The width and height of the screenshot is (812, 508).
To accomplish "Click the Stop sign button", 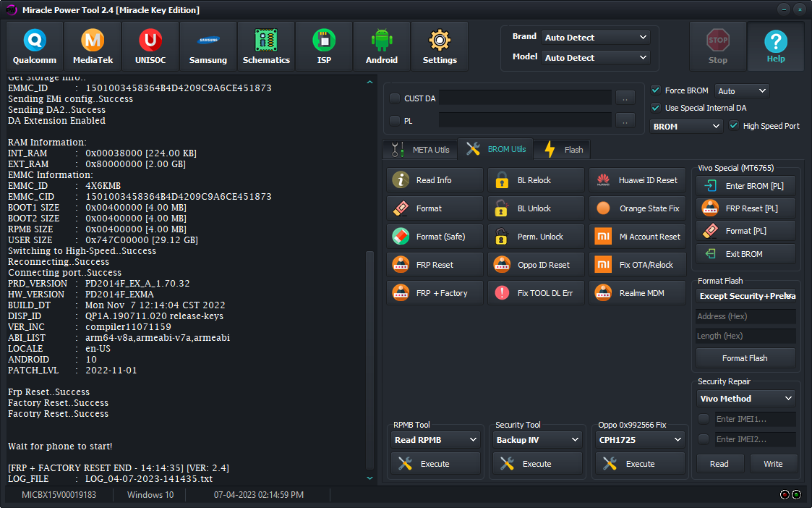I will tap(718, 46).
